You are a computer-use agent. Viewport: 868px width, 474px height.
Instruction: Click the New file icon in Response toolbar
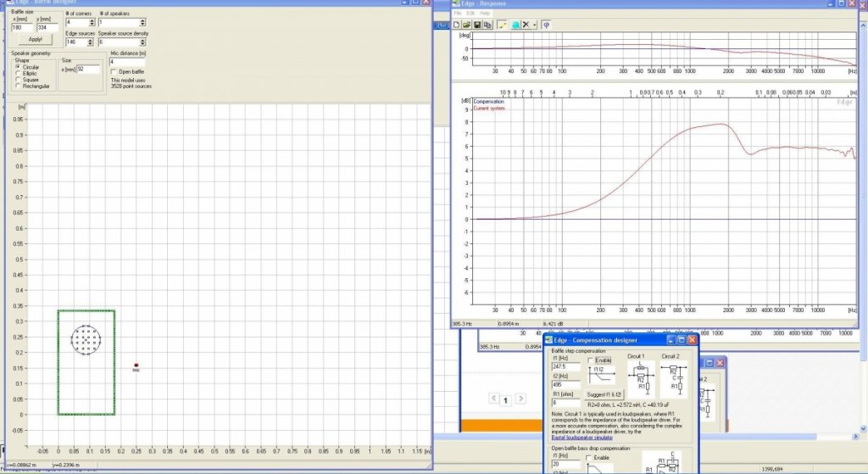pos(457,25)
